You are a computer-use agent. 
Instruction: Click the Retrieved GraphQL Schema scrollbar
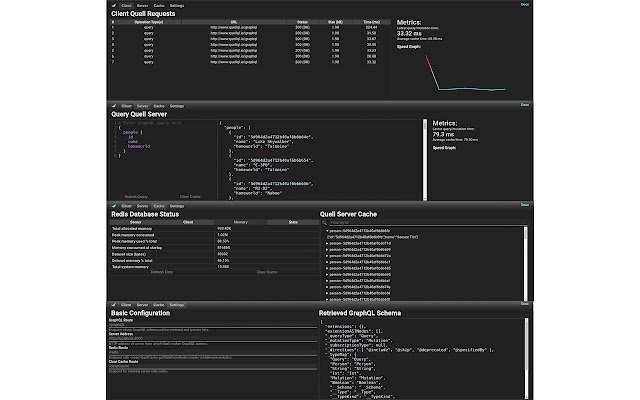pyautogui.click(x=526, y=359)
